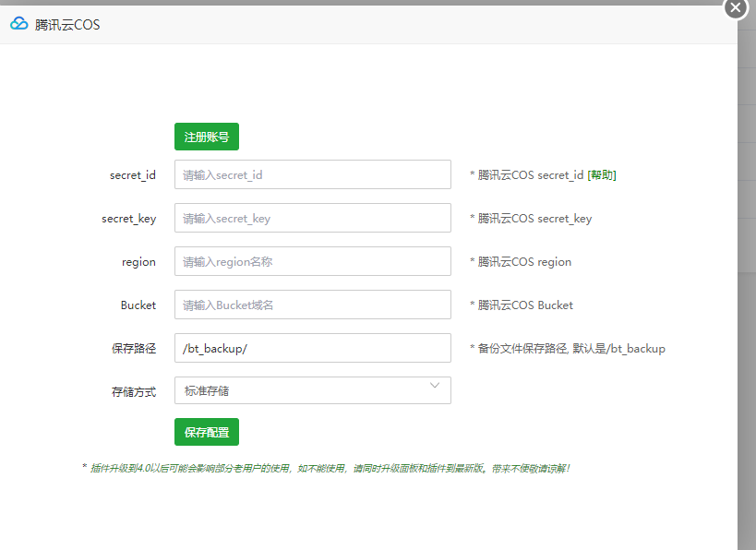Select the /bt_backup/ 保存路径 field
The height and width of the screenshot is (550, 756).
(312, 348)
